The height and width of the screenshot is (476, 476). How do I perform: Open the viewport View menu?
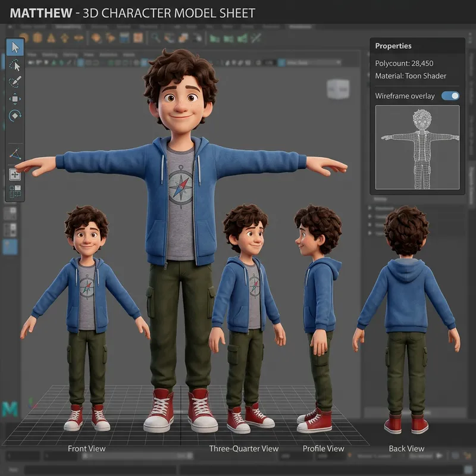pos(32,55)
